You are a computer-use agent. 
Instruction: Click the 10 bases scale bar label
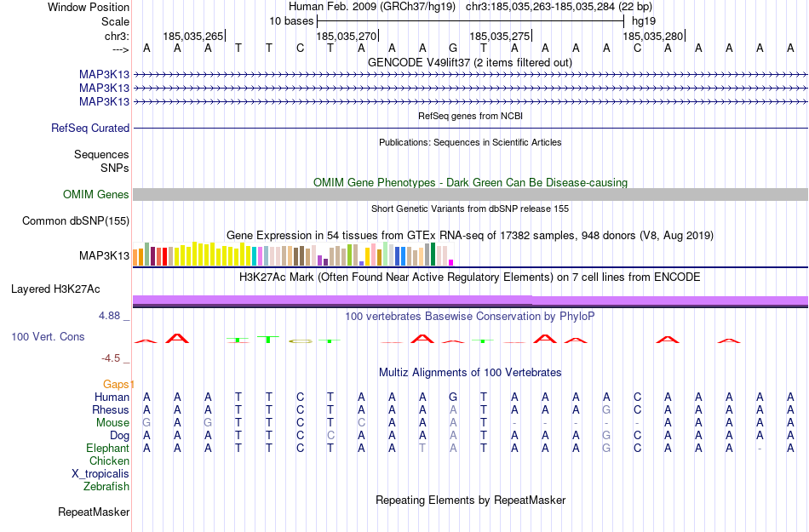pos(291,21)
